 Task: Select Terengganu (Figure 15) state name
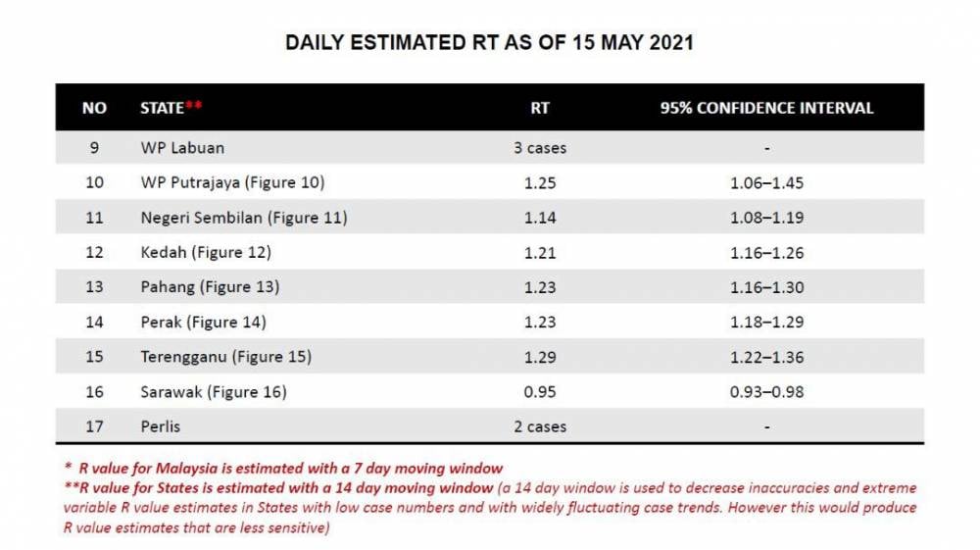coord(225,357)
